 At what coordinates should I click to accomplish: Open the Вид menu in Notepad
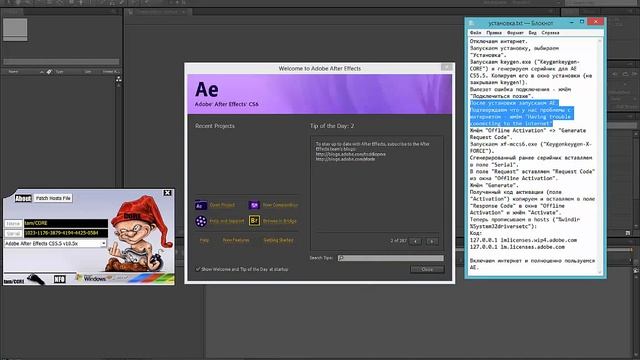pos(533,33)
